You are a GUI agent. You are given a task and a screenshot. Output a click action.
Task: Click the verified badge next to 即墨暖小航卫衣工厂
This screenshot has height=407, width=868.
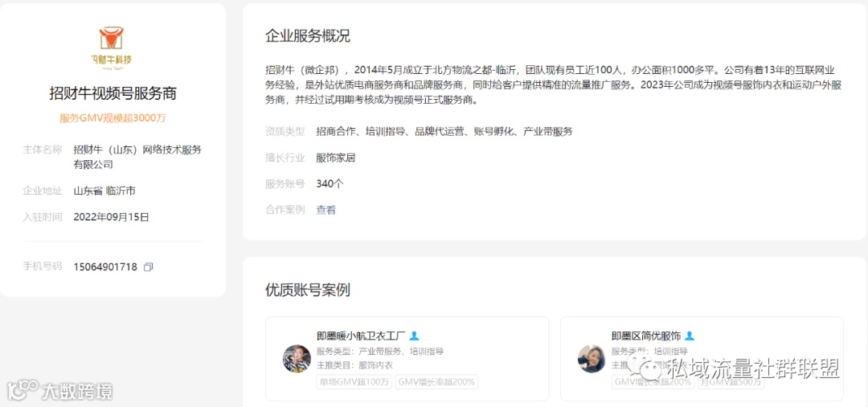click(x=416, y=335)
